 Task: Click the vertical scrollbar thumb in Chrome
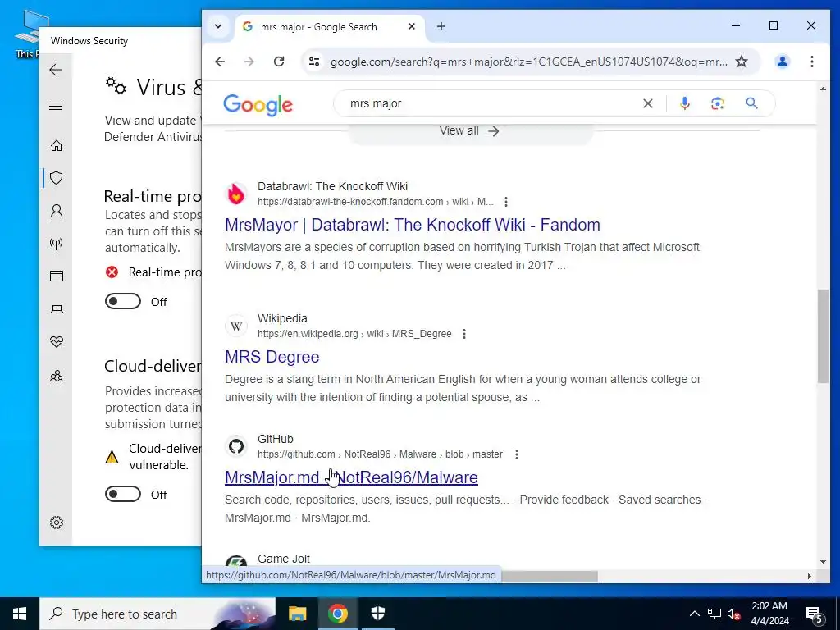[823, 336]
